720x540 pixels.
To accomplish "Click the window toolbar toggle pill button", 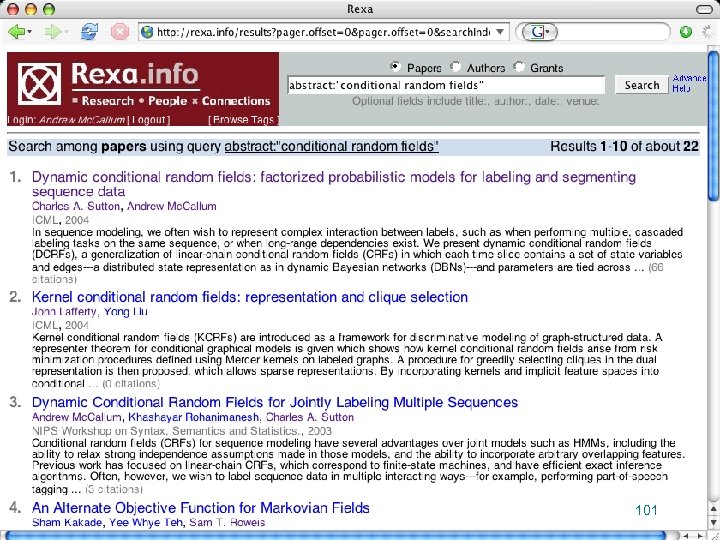I will click(x=704, y=9).
